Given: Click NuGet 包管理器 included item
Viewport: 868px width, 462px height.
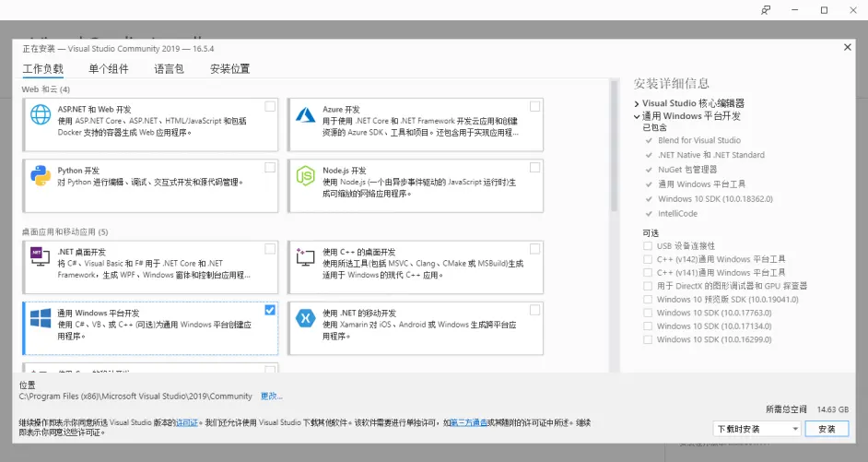Looking at the screenshot, I should pyautogui.click(x=687, y=170).
